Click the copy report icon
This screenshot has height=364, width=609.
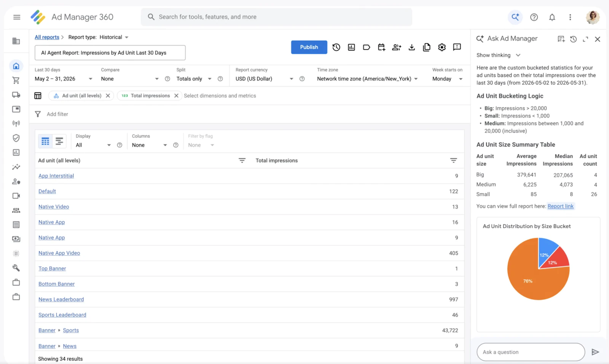[x=427, y=47]
